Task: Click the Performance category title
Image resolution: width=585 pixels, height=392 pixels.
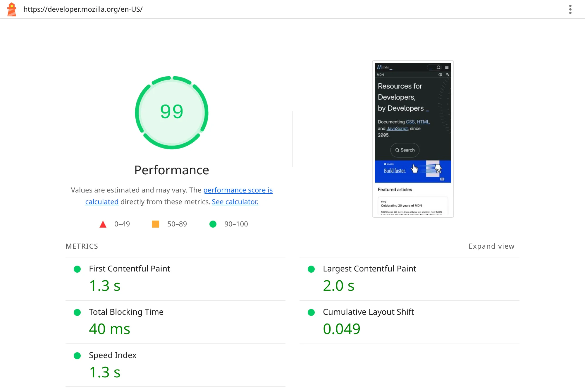Action: click(x=172, y=170)
